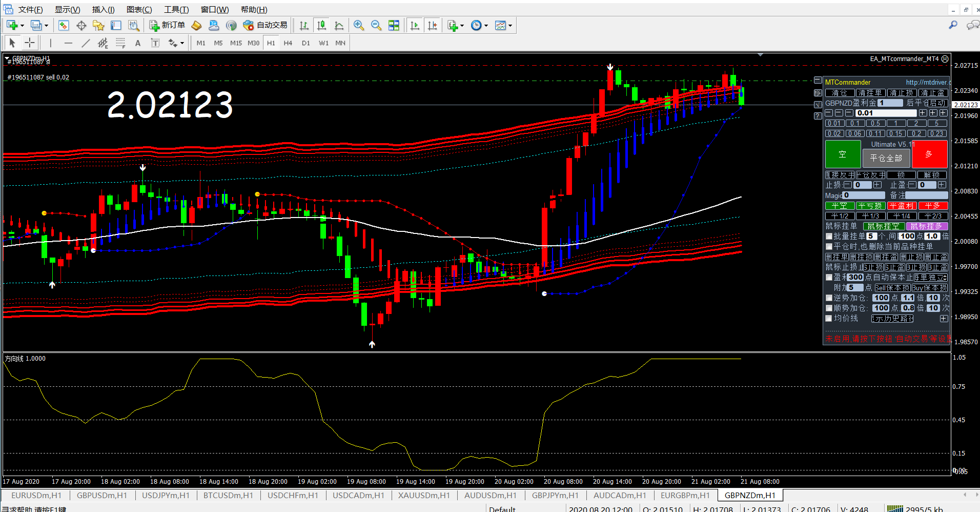This screenshot has height=512, width=980.
Task: Click the green 空 sell button
Action: [x=843, y=154]
